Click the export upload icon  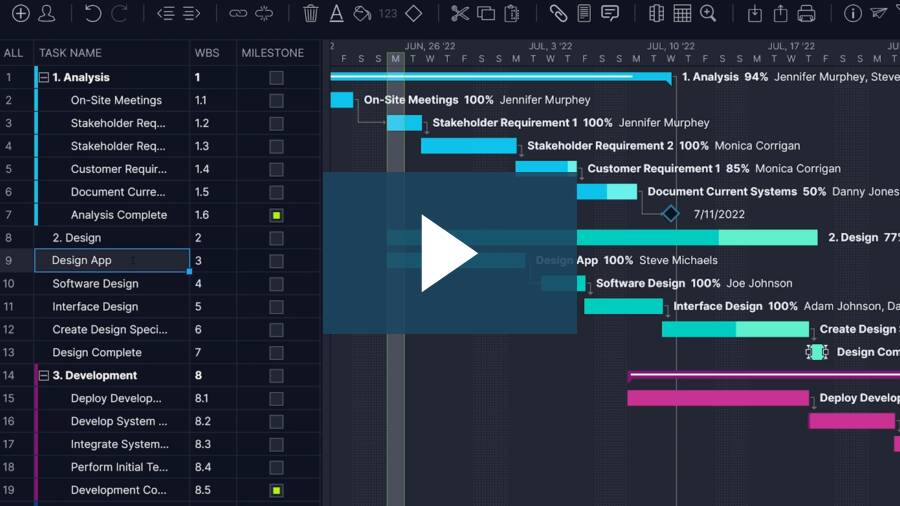[781, 13]
